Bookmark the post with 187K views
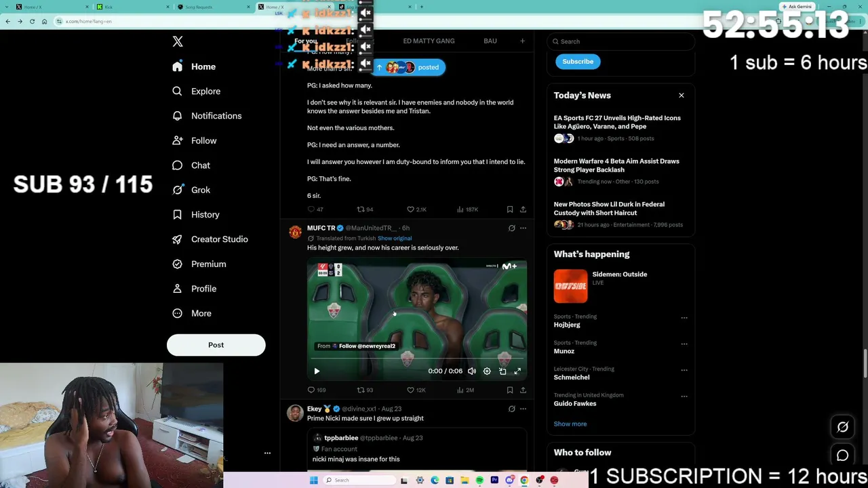The image size is (868, 488). 510,209
